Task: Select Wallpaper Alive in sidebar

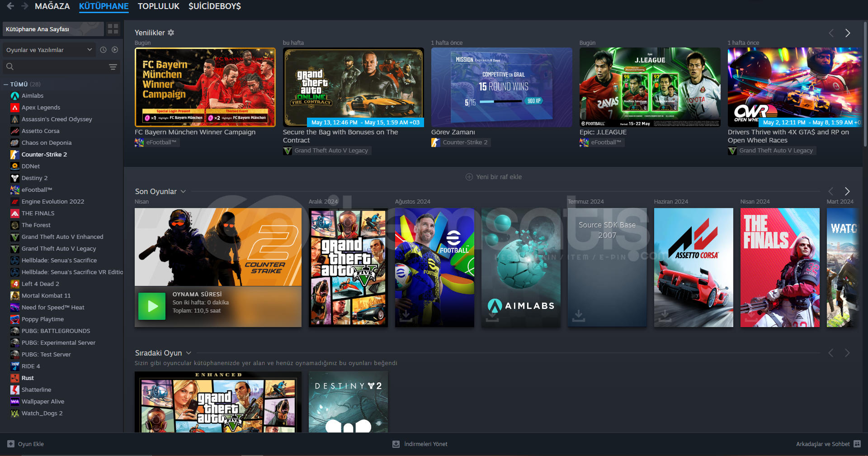Action: point(43,402)
